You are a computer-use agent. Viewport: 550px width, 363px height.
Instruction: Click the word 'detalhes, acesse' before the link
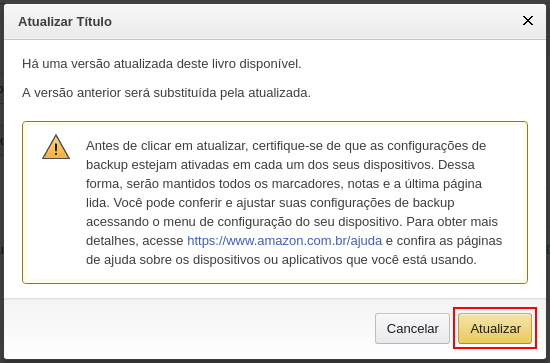135,241
